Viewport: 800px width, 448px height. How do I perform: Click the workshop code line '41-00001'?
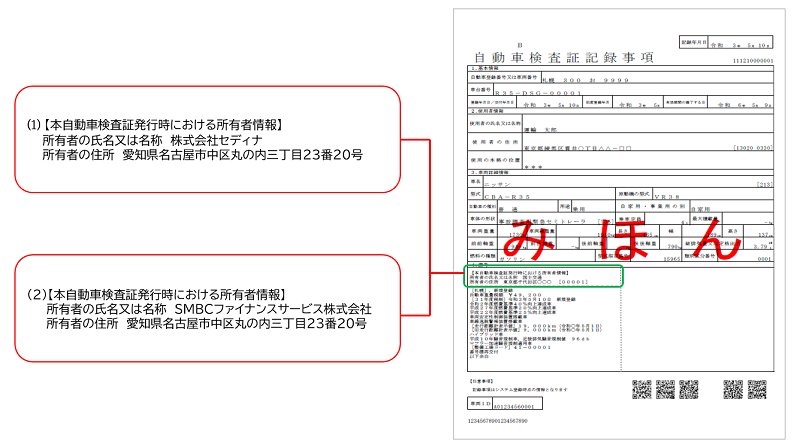tap(510, 347)
